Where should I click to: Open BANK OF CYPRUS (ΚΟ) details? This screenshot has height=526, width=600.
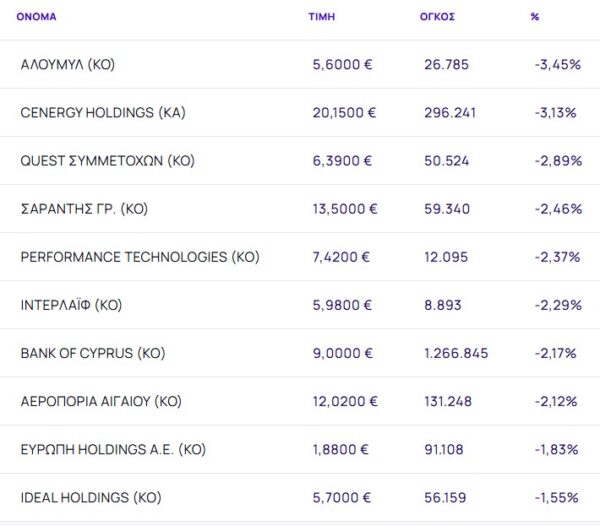92,353
